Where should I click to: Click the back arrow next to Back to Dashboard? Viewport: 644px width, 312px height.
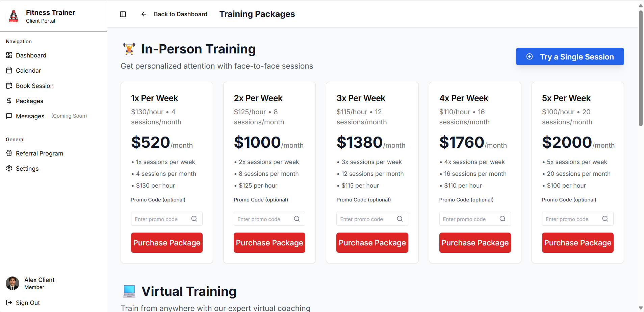pos(144,14)
